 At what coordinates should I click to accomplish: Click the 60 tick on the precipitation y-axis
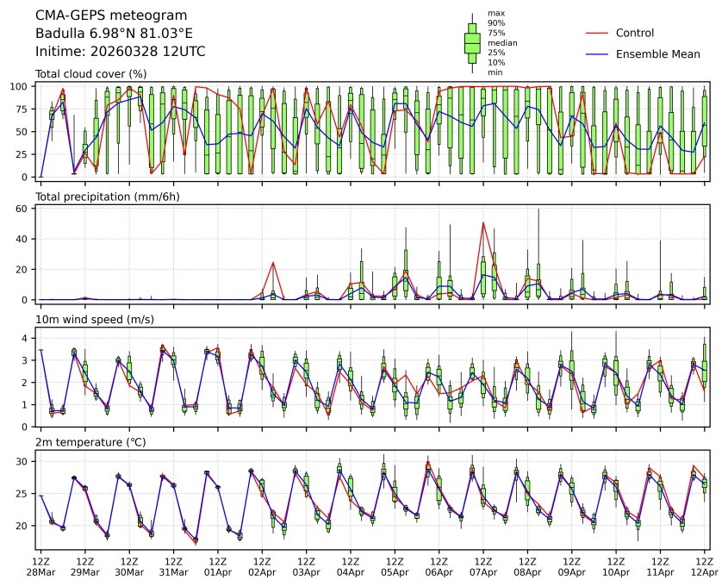26,209
